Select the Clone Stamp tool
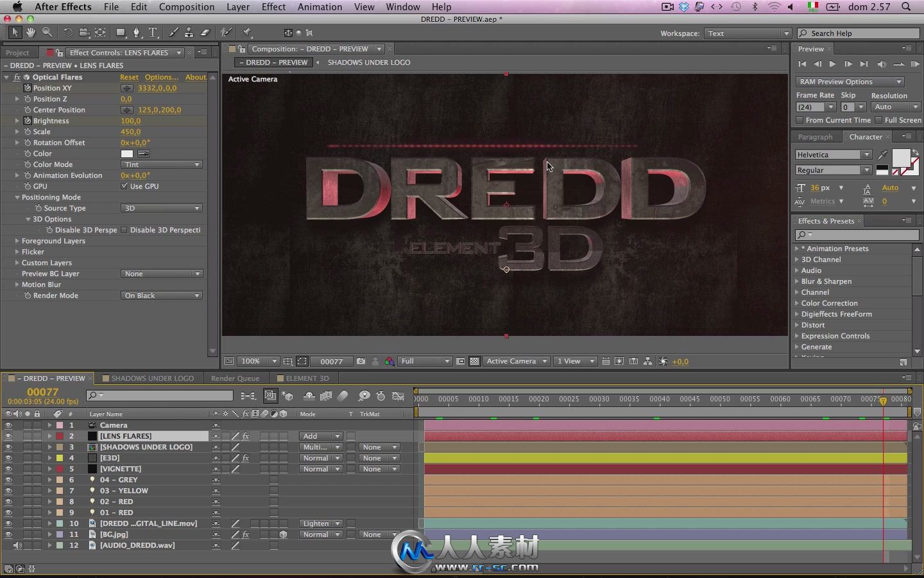 189,32
